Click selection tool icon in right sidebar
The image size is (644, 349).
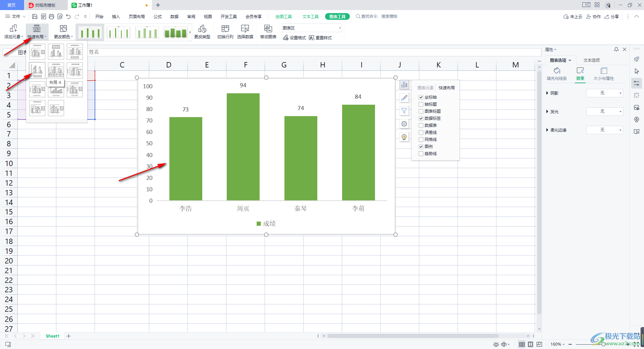(637, 71)
